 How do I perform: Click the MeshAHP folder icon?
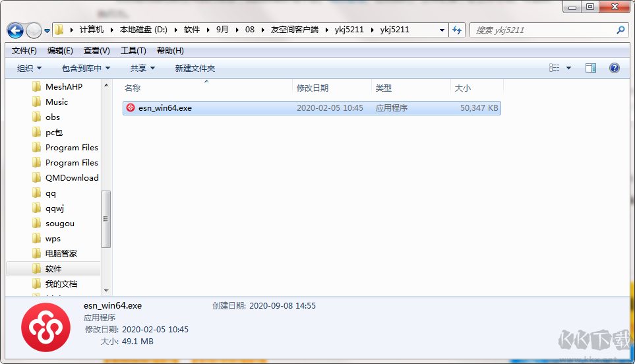pyautogui.click(x=36, y=86)
